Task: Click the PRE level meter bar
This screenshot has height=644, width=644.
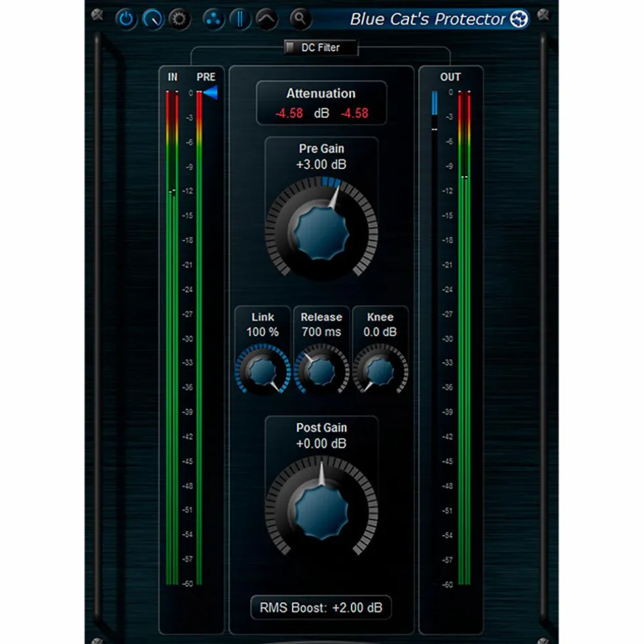Action: (199, 338)
